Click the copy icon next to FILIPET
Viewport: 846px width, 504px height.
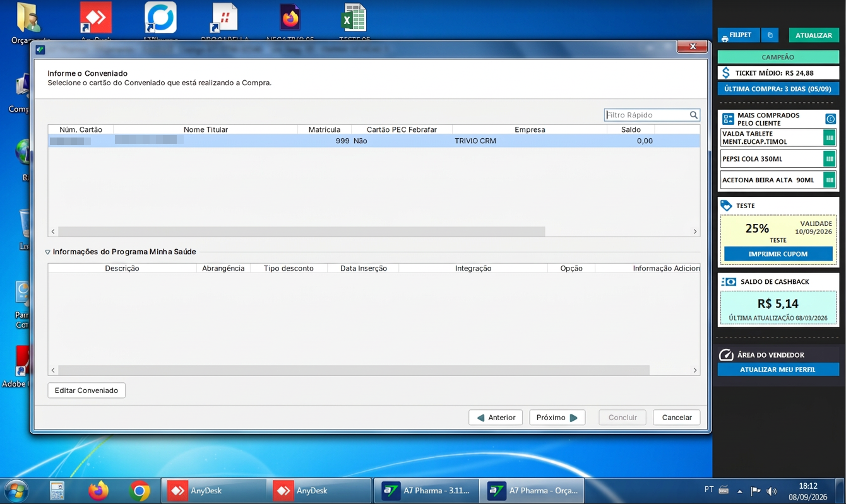(770, 35)
